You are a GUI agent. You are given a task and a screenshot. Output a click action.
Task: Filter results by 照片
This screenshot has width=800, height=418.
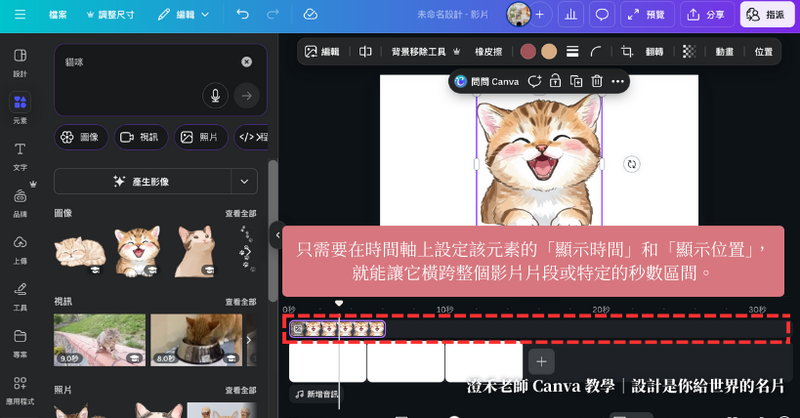[x=201, y=137]
